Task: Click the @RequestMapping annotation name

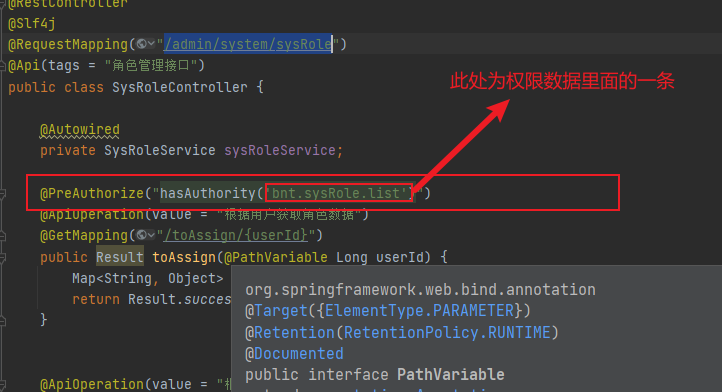Action: click(x=68, y=44)
